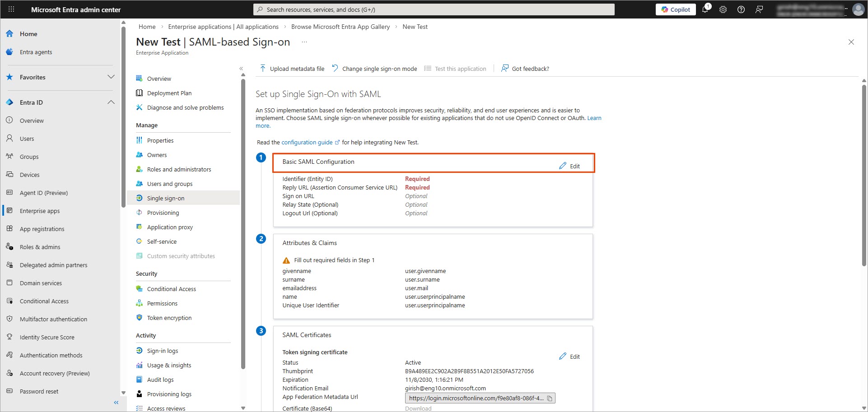Image resolution: width=868 pixels, height=412 pixels.
Task: Collapse the Entra ID section
Action: 111,102
